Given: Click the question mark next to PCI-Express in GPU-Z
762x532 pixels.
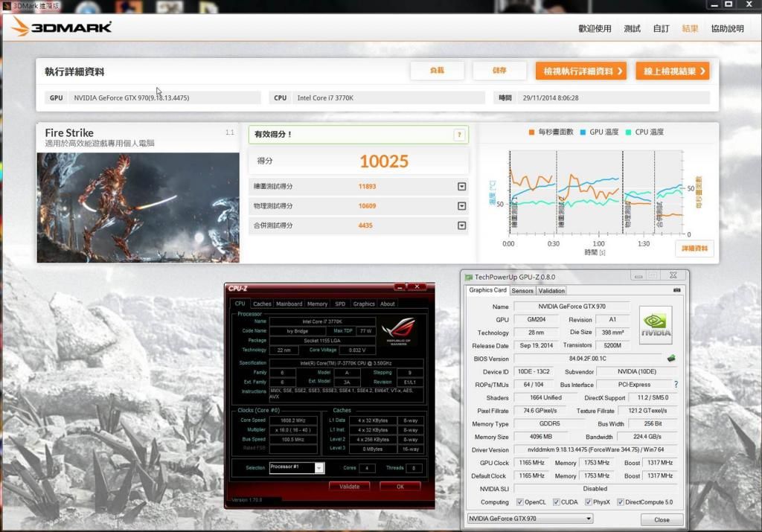Looking at the screenshot, I should 676,384.
